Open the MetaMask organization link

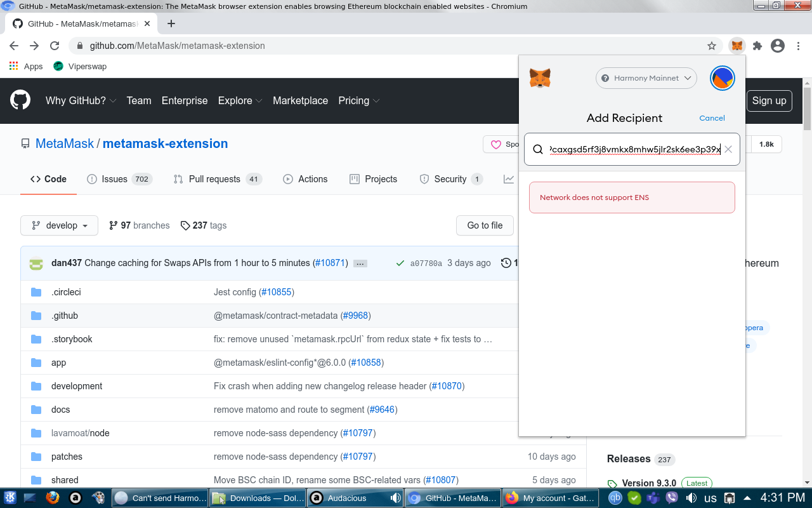[65, 144]
